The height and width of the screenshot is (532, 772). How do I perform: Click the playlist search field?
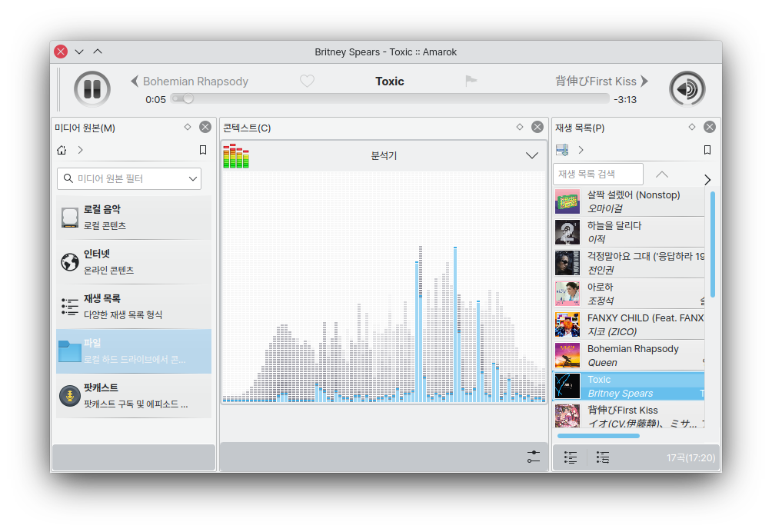(598, 175)
